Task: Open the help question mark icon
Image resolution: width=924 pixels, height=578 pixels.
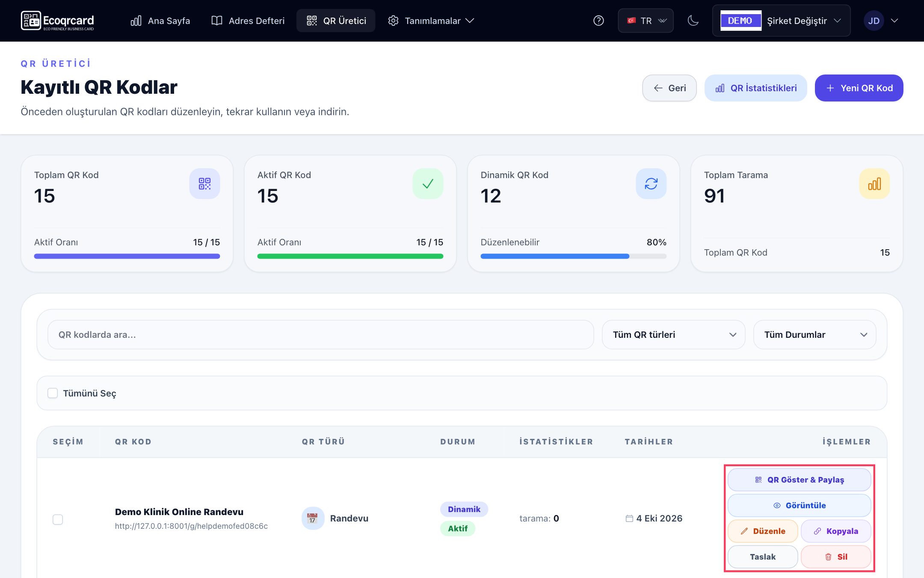Action: tap(598, 21)
